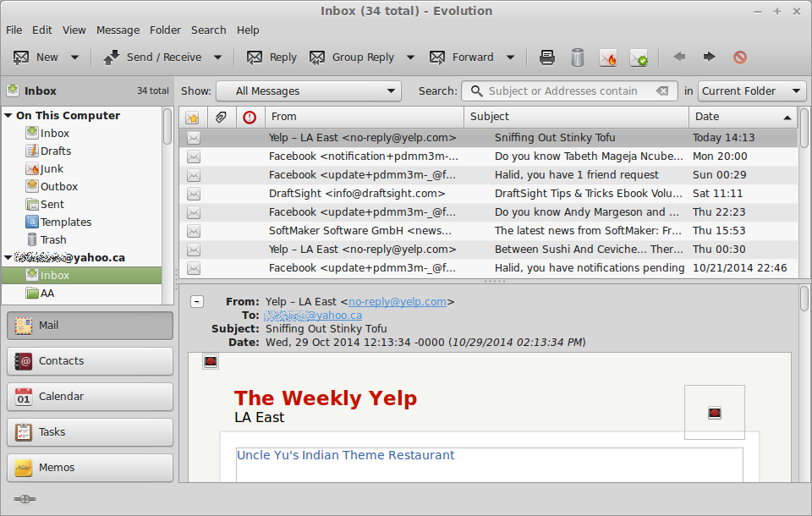Switch to the Contacts view

tap(91, 361)
